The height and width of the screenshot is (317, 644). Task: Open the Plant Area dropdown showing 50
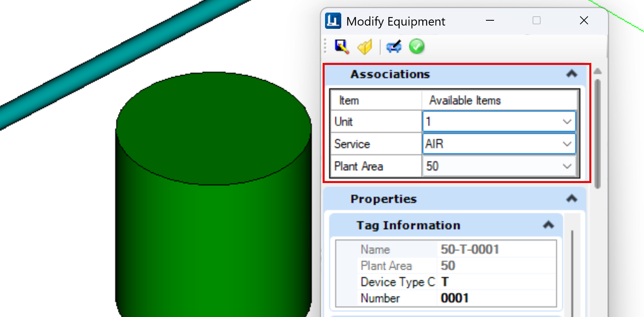pos(499,166)
